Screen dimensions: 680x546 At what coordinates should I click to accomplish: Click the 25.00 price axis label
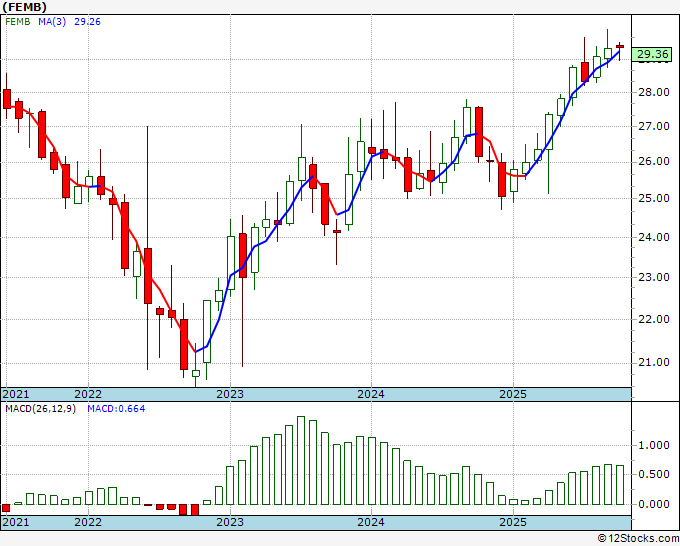coord(655,199)
